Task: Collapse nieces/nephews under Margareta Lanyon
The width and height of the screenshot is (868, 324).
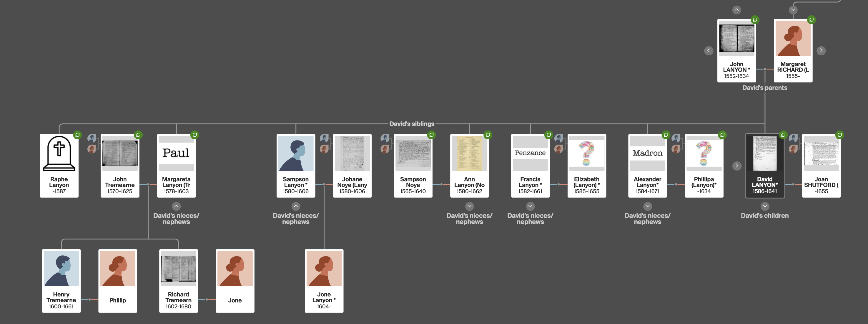Action: click(x=176, y=206)
